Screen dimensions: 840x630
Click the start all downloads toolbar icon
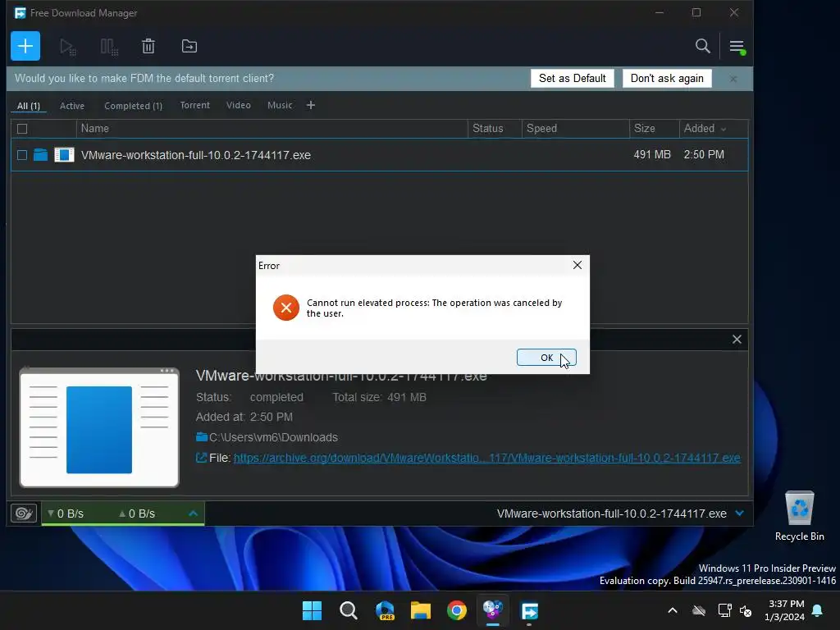click(x=68, y=47)
